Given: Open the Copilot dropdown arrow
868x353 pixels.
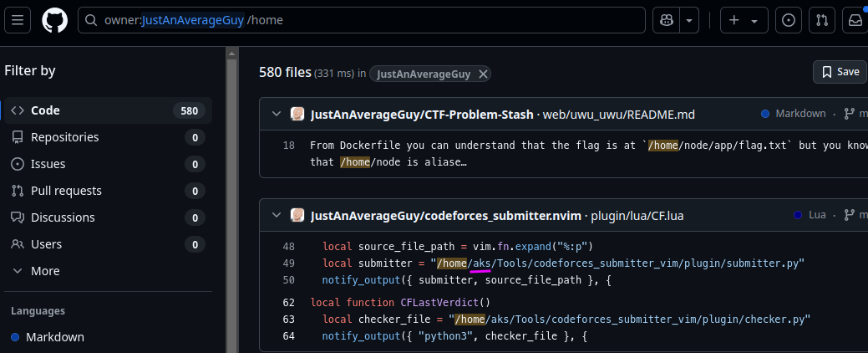Looking at the screenshot, I should tap(688, 21).
